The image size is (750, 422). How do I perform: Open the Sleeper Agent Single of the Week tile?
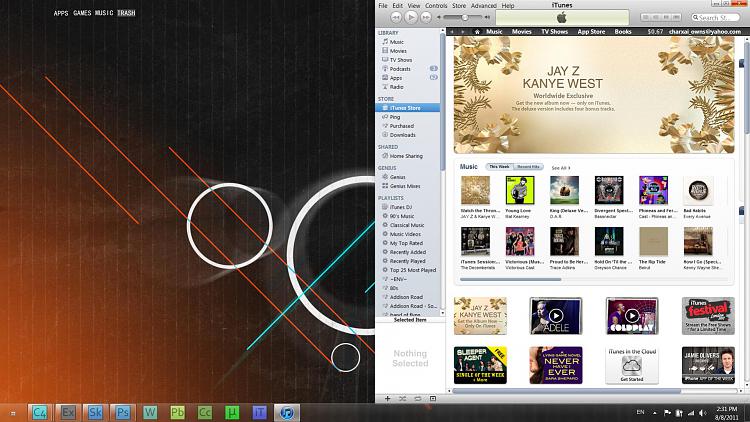[x=480, y=365]
